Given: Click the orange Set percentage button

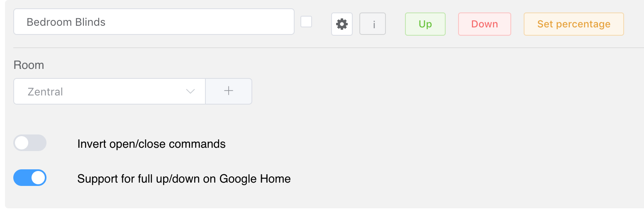Looking at the screenshot, I should 573,24.
